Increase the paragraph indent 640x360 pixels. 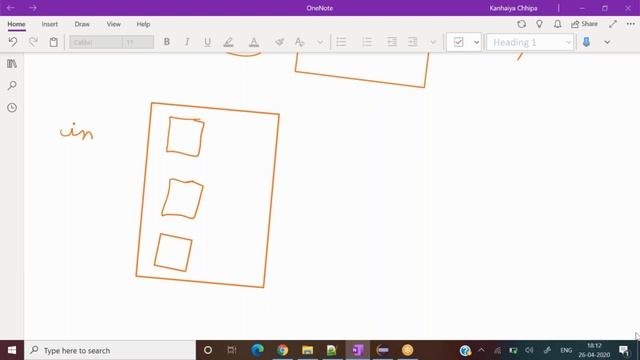(x=413, y=42)
